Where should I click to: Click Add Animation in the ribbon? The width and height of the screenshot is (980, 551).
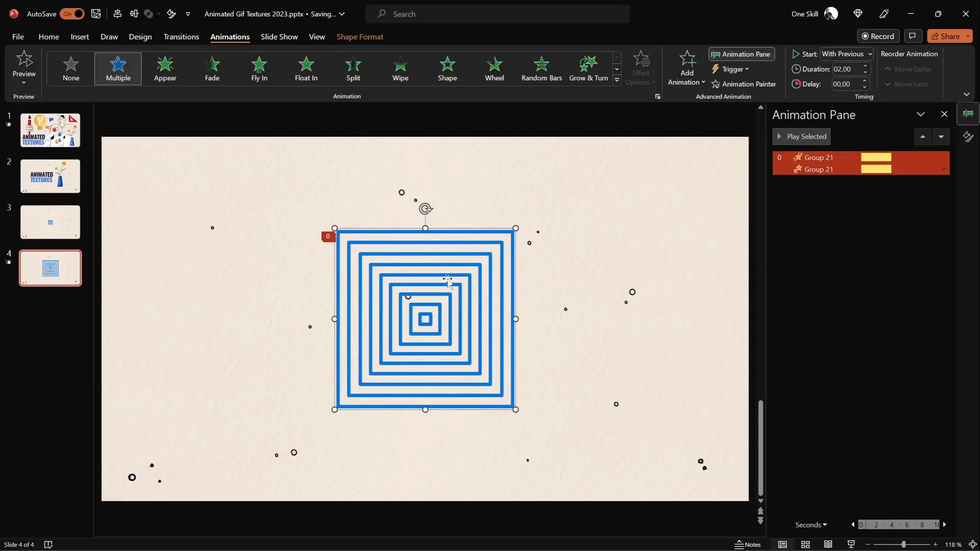click(x=686, y=66)
